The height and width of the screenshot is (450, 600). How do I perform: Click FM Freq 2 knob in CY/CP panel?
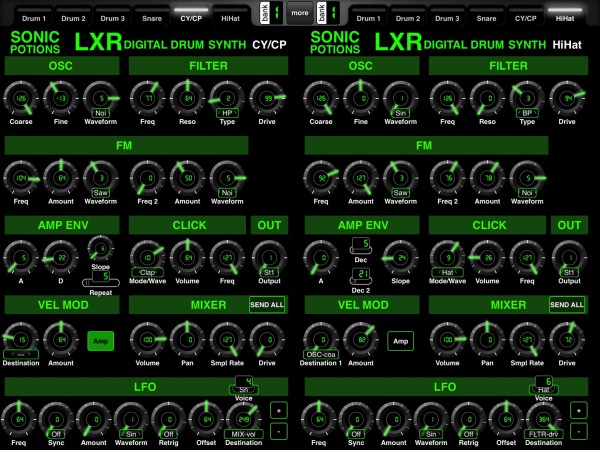click(x=148, y=178)
